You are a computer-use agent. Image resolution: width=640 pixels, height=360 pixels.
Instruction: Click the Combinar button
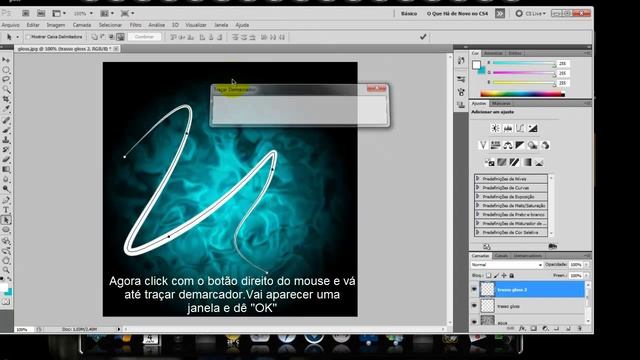[144, 37]
